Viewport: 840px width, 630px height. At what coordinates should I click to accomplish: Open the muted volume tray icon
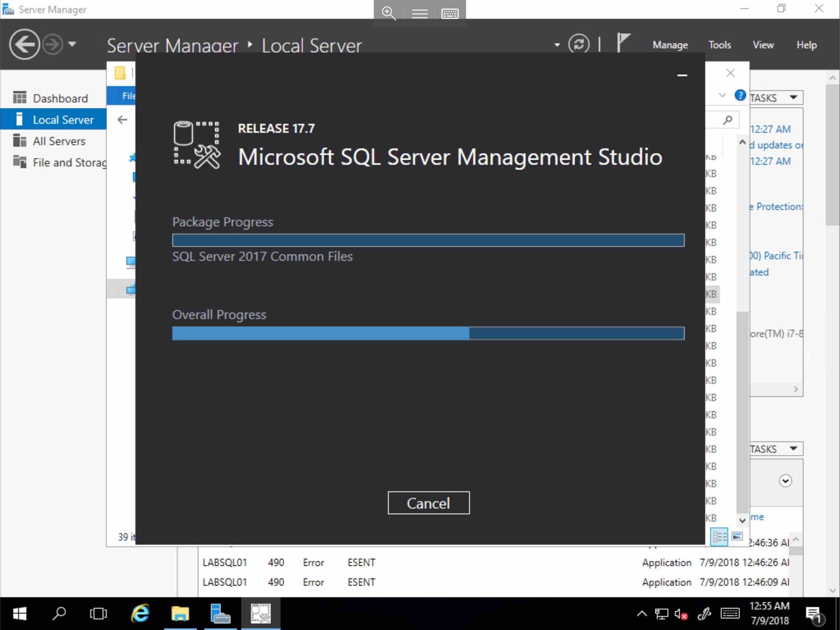pos(681,614)
